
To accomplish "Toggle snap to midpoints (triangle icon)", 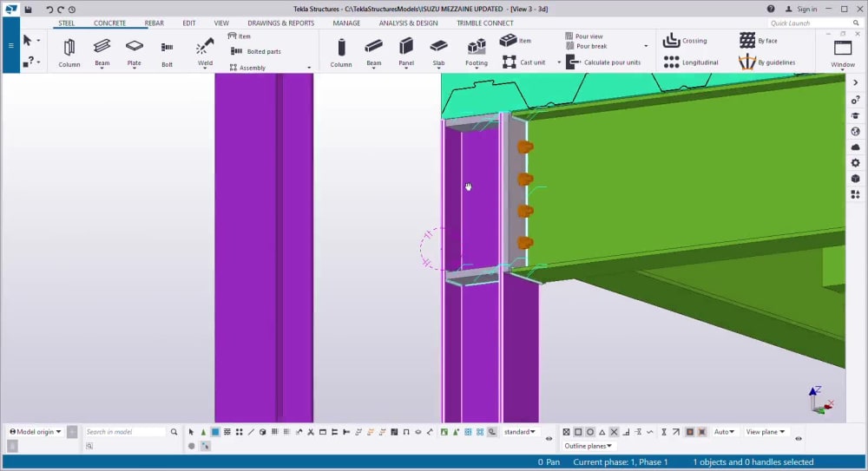I will [602, 432].
